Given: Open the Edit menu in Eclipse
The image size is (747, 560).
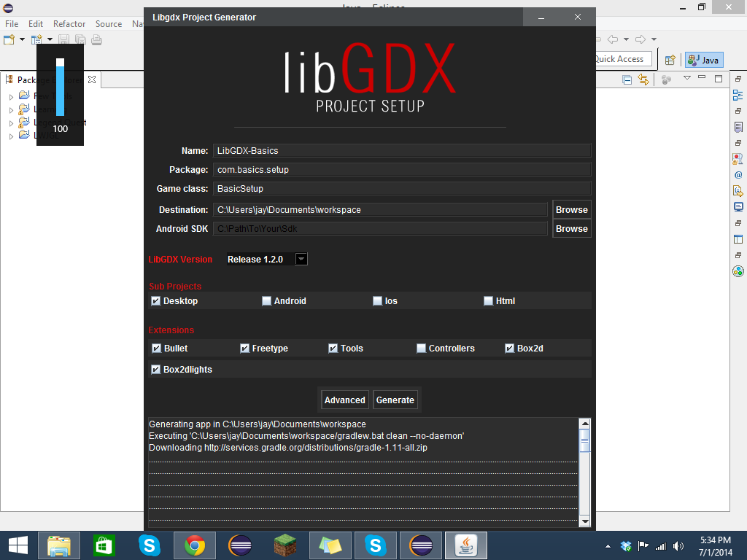Looking at the screenshot, I should (36, 24).
